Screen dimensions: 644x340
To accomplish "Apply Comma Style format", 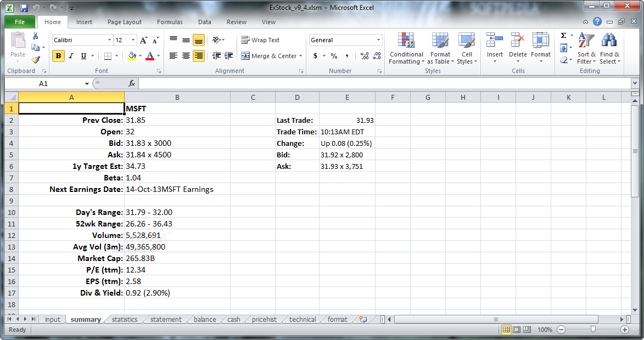I will (x=346, y=56).
